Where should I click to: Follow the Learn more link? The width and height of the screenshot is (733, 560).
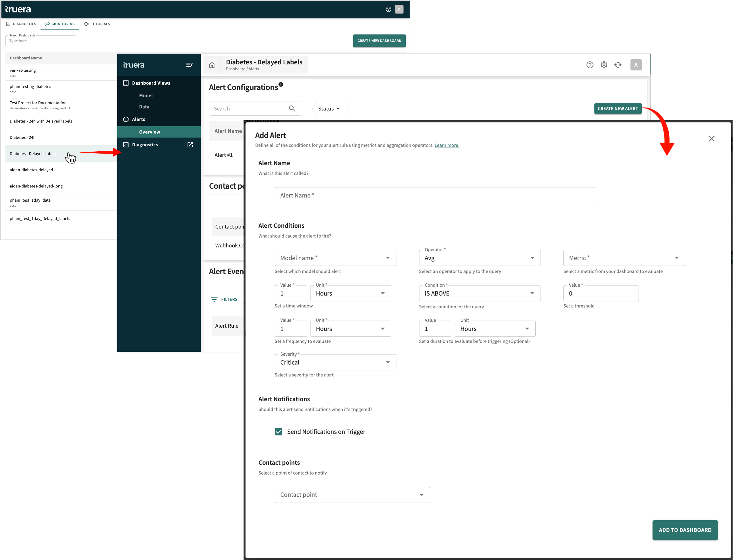tap(447, 145)
